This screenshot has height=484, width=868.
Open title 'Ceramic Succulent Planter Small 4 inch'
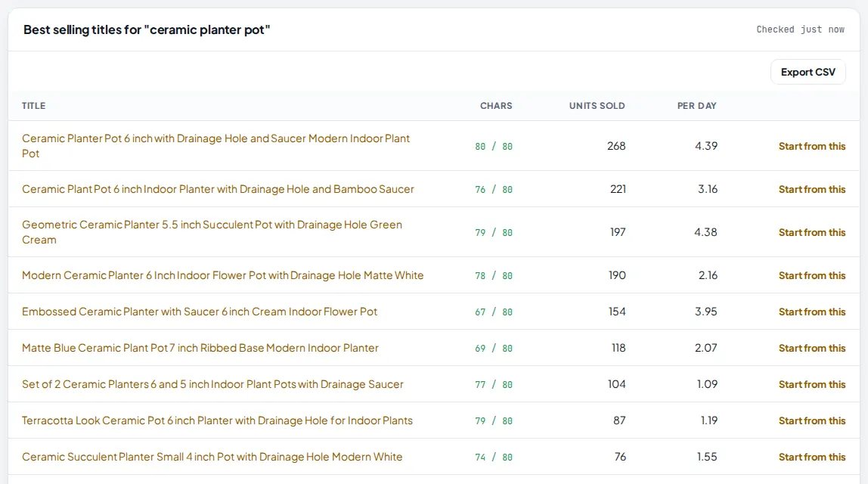212,457
